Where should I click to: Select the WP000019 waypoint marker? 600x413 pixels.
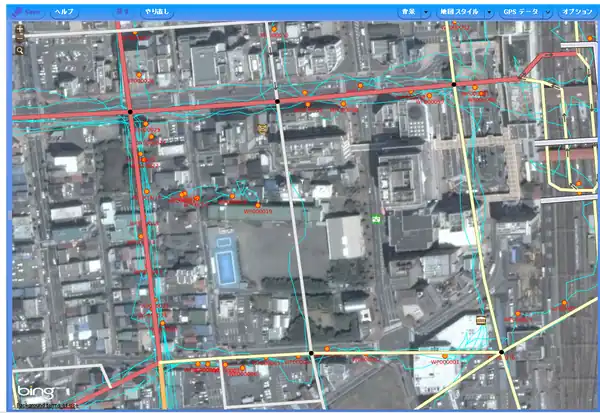257,206
